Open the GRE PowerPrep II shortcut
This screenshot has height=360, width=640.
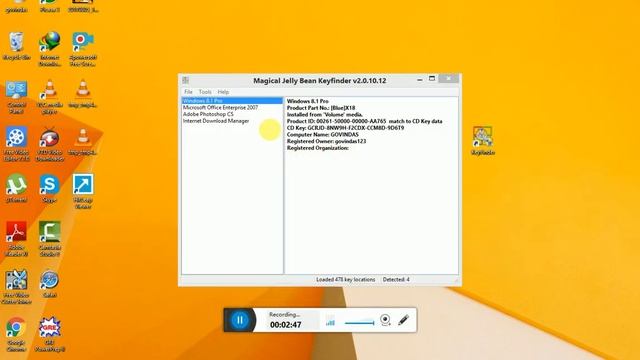[50, 334]
